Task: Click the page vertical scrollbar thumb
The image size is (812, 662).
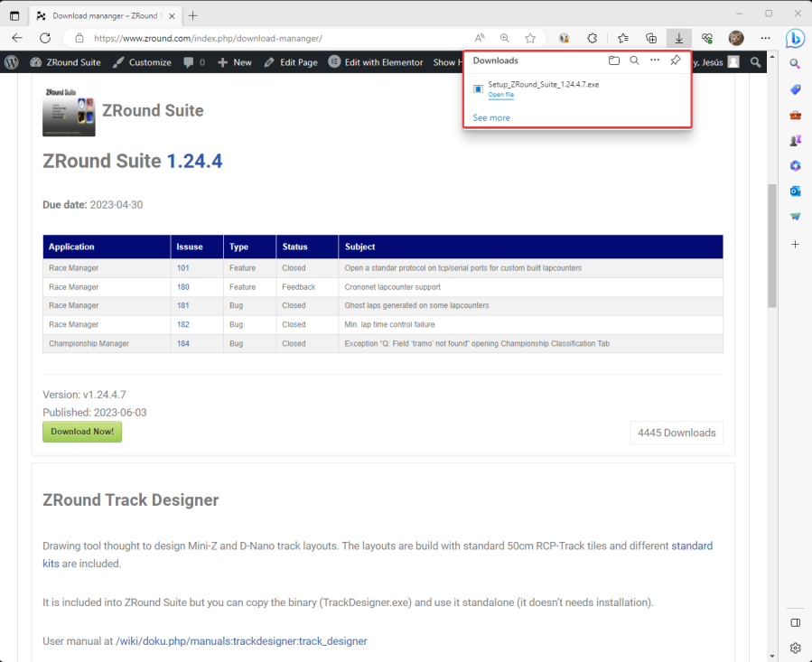Action: [x=772, y=246]
